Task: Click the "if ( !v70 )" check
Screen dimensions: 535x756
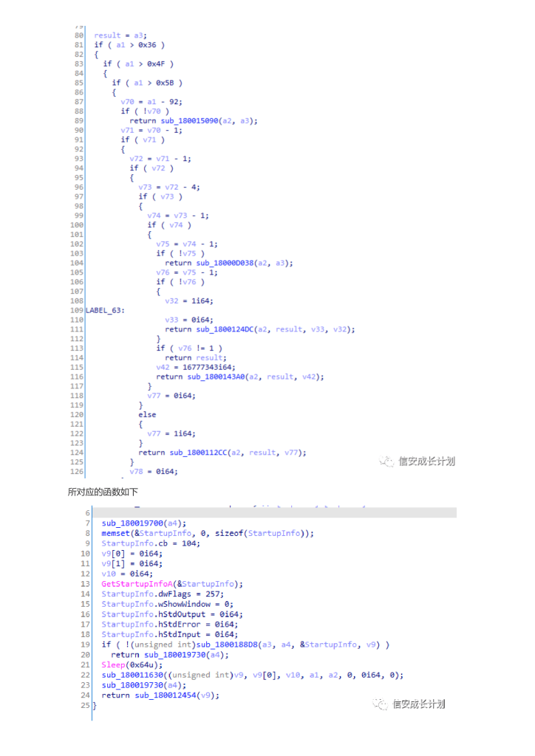Action: point(145,111)
